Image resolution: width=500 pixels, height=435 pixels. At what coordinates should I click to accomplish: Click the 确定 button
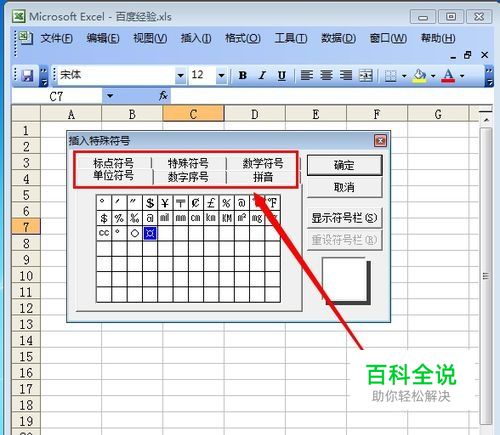pos(344,165)
